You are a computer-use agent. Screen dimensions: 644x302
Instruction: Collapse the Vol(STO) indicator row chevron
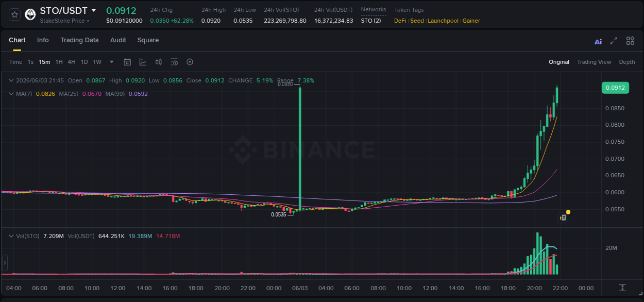[x=11, y=236]
